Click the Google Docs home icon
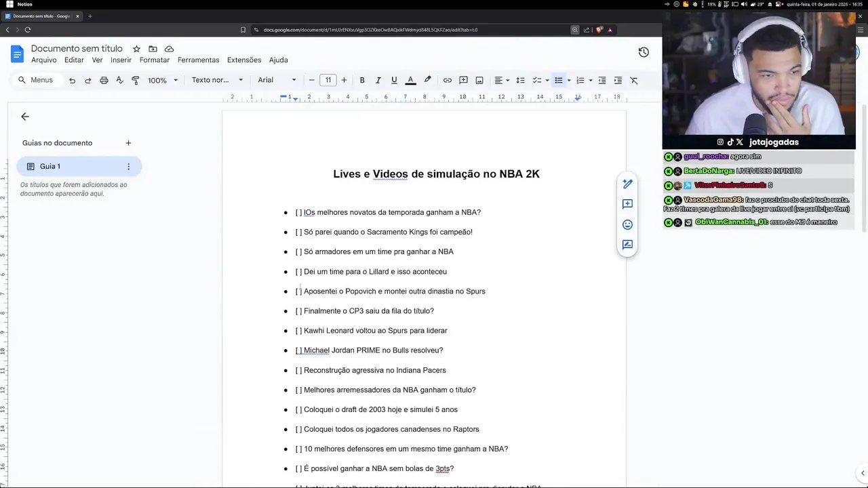This screenshot has height=488, width=868. tap(17, 54)
